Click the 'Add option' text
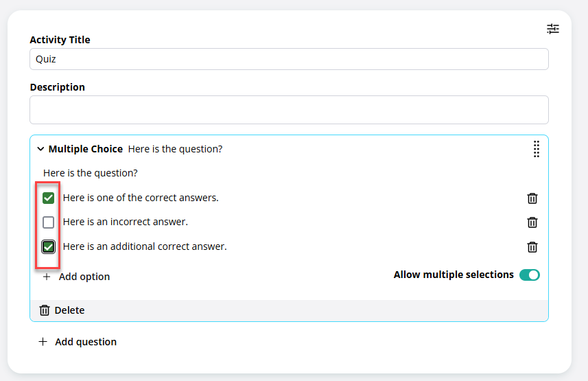 click(84, 277)
